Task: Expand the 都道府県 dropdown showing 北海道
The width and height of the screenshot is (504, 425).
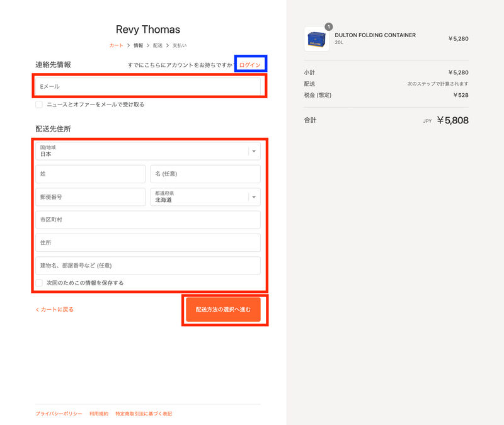Action: 205,196
